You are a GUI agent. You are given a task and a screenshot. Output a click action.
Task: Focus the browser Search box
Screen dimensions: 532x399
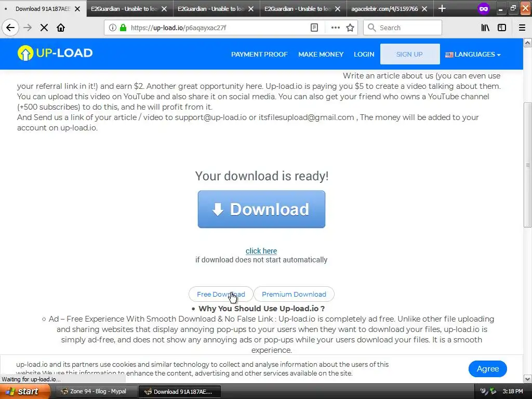coord(403,28)
